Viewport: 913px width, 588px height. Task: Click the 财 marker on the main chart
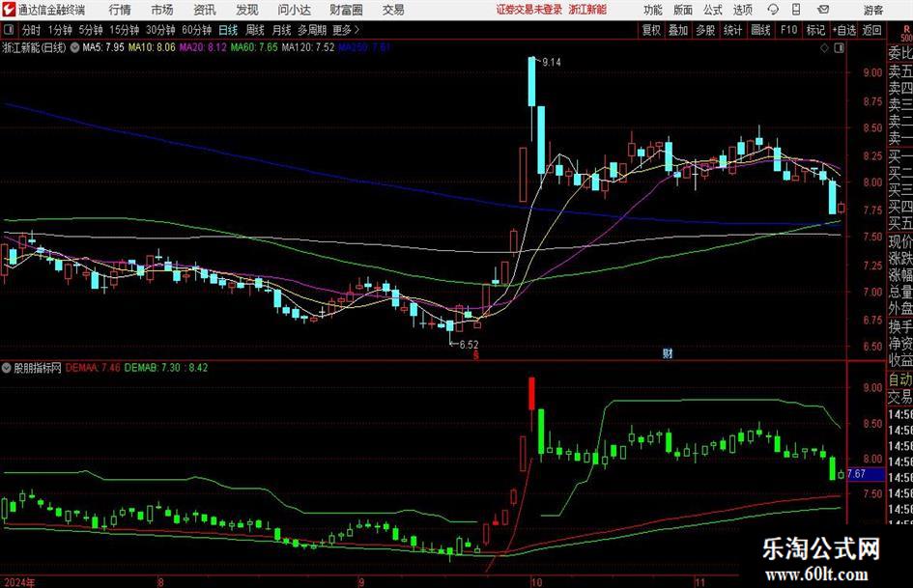(668, 352)
